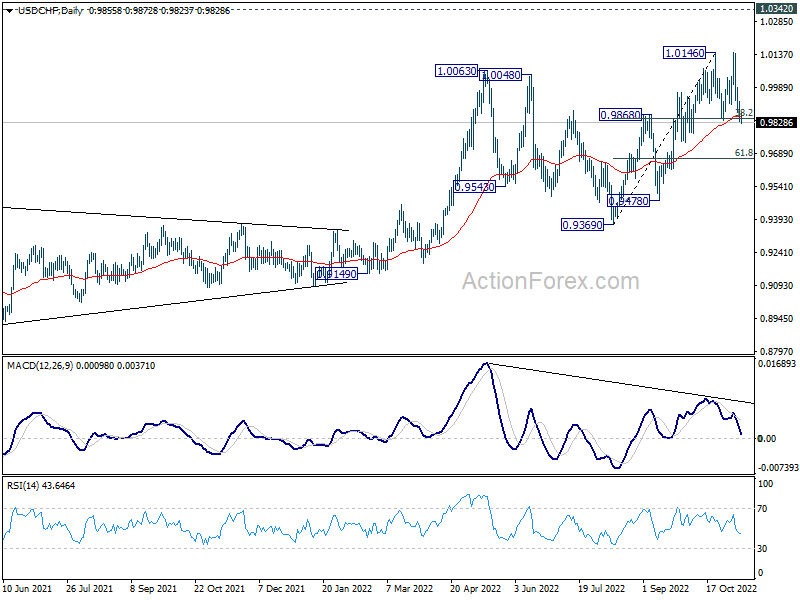
Task: Click the 3 Jun 2022 date label
Action: pos(537,588)
